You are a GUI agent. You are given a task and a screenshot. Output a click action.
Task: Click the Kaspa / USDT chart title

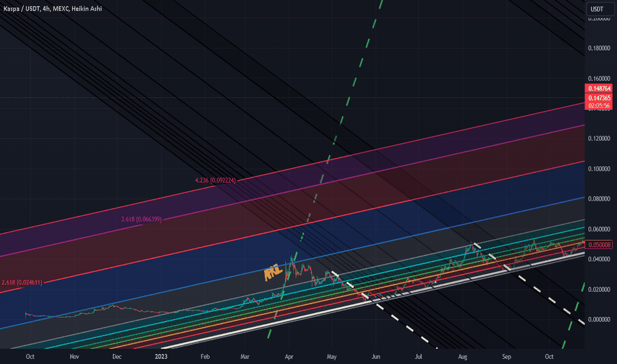52,9
